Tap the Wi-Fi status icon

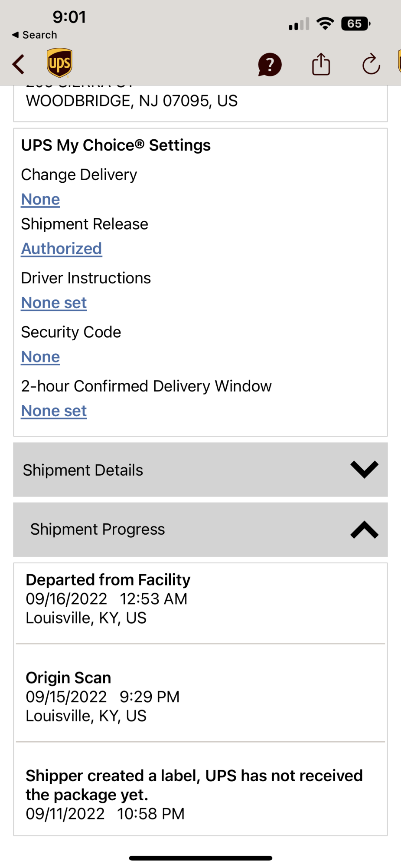[x=325, y=23]
